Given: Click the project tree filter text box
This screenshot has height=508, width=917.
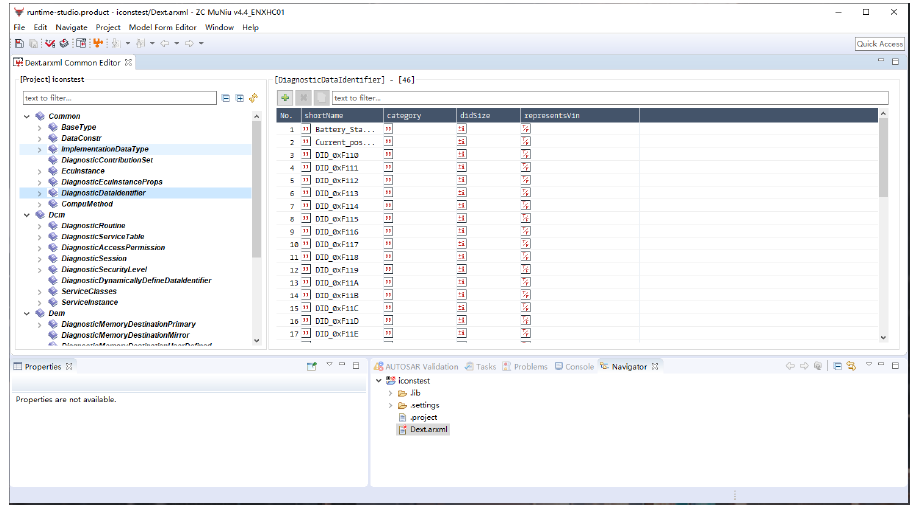Looking at the screenshot, I should pyautogui.click(x=120, y=98).
